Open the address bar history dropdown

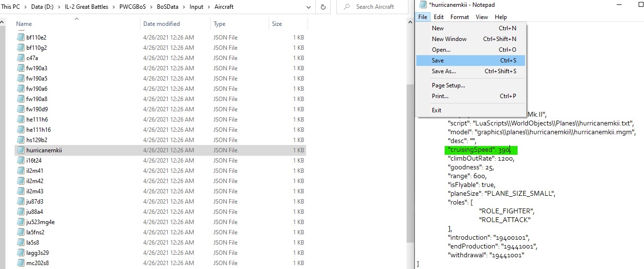click(309, 7)
